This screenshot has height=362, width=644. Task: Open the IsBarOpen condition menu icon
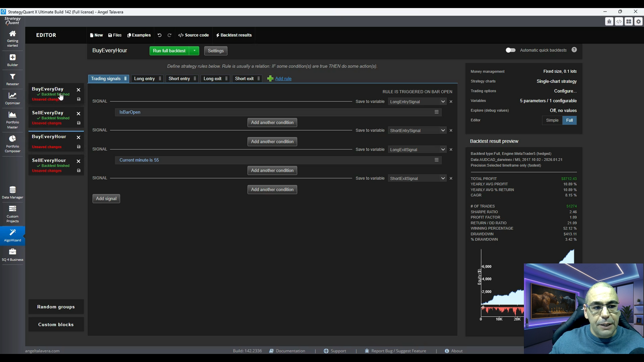pyautogui.click(x=437, y=112)
